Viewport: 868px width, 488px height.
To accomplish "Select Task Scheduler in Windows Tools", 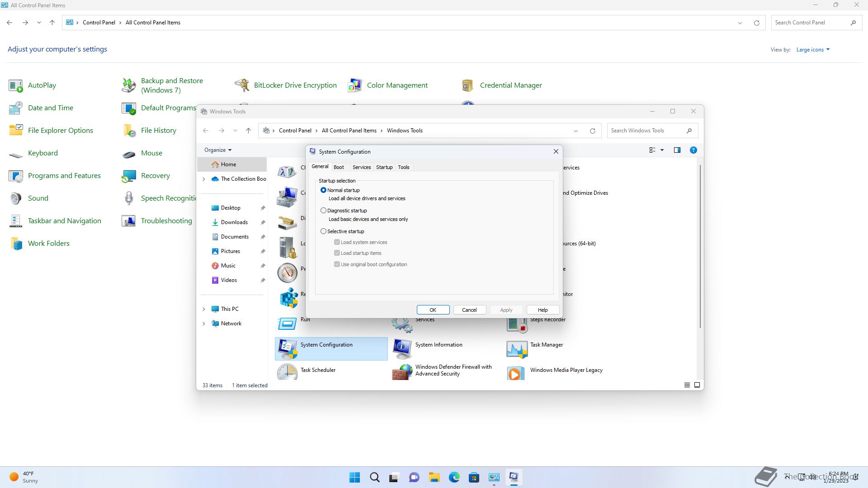I will click(307, 371).
